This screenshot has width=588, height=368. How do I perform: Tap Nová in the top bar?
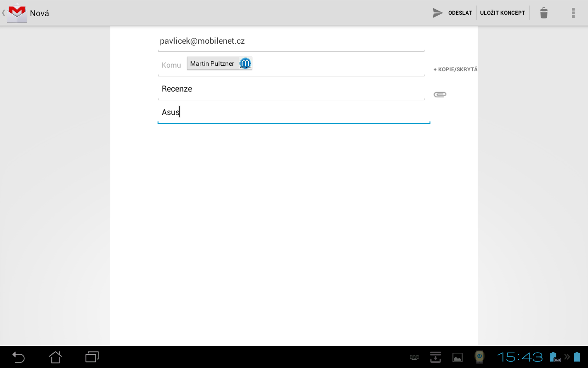click(39, 12)
